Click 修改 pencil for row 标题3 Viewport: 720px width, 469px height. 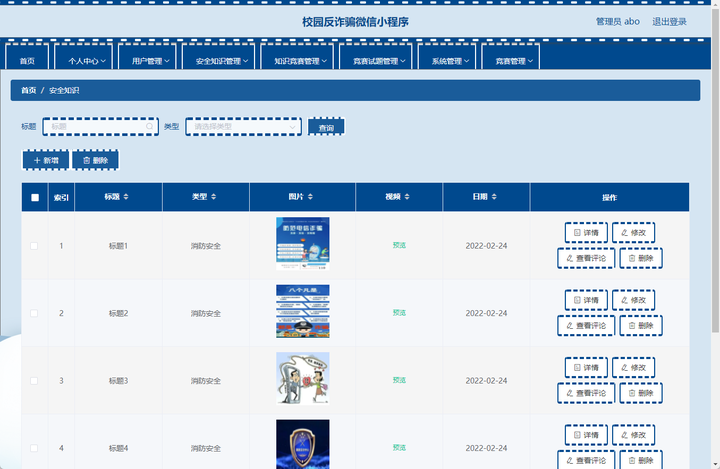[x=634, y=367]
